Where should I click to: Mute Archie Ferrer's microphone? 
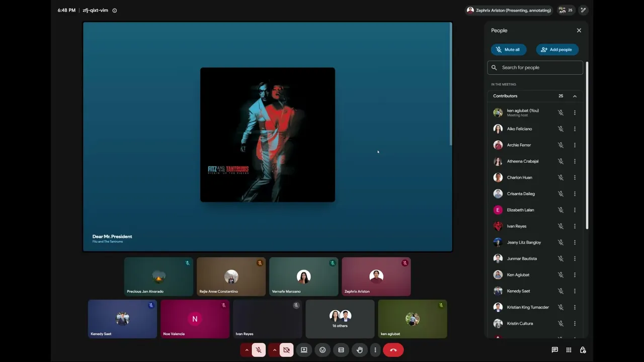coord(560,145)
